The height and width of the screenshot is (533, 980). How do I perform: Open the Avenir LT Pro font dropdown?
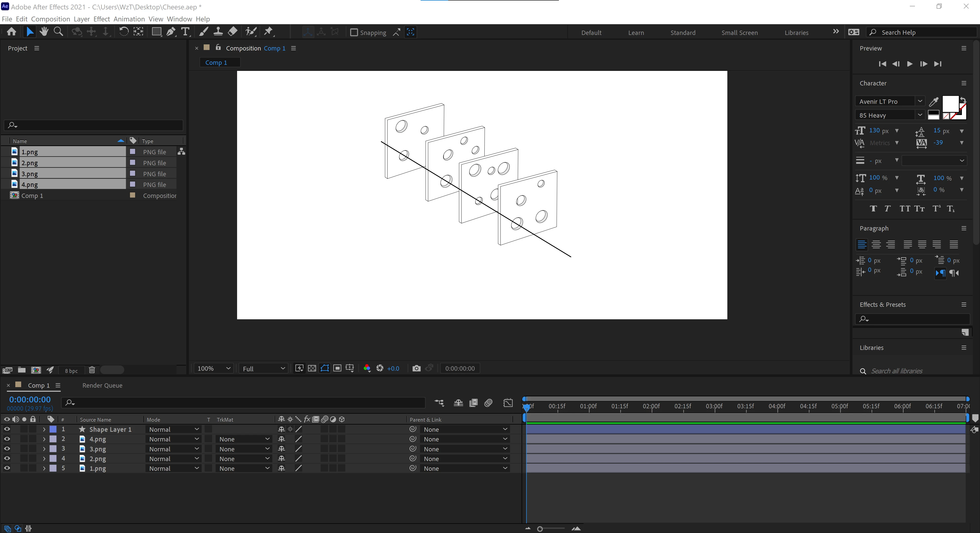(920, 101)
